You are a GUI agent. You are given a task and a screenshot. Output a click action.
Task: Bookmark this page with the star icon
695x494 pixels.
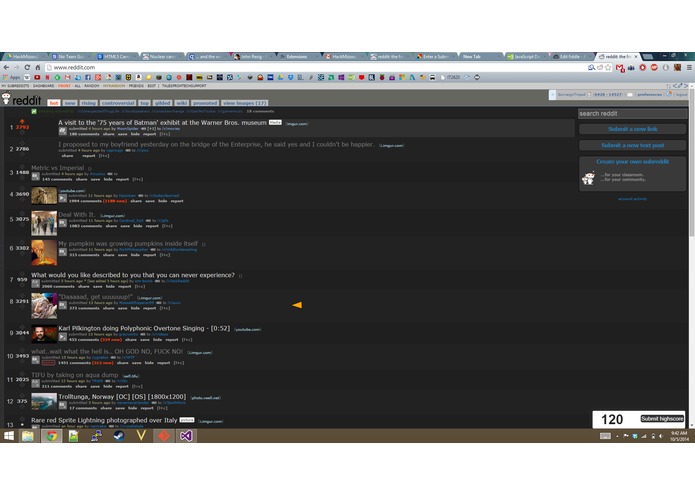pyautogui.click(x=608, y=67)
